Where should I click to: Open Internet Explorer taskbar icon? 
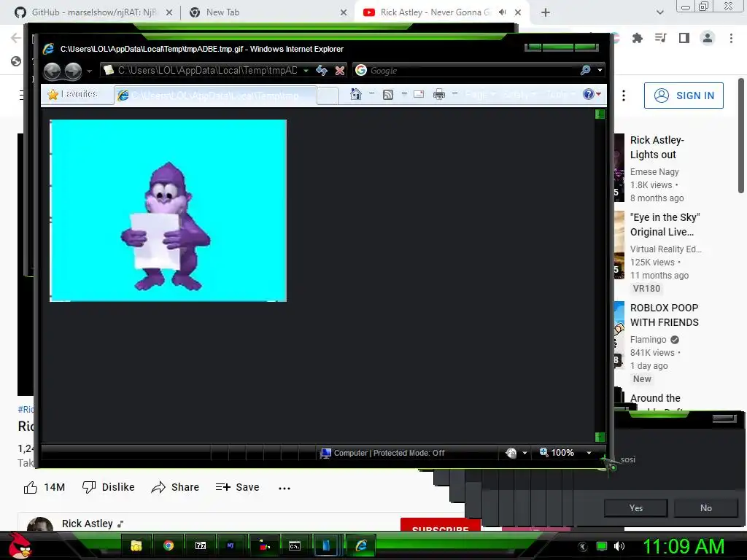(360, 545)
